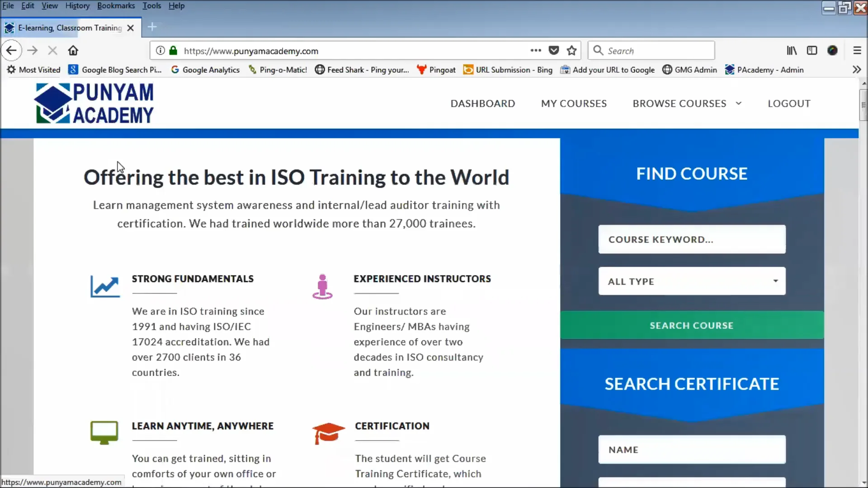Expand the bookmarks overflow chevron

point(856,70)
